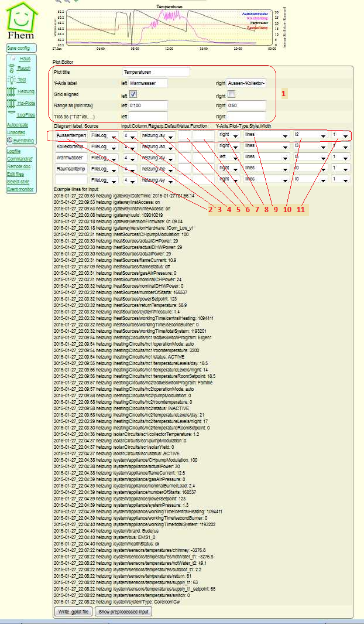Open plot-type dropdown in Aussentemperatur row
This screenshot has width=364, height=624.
266,135
